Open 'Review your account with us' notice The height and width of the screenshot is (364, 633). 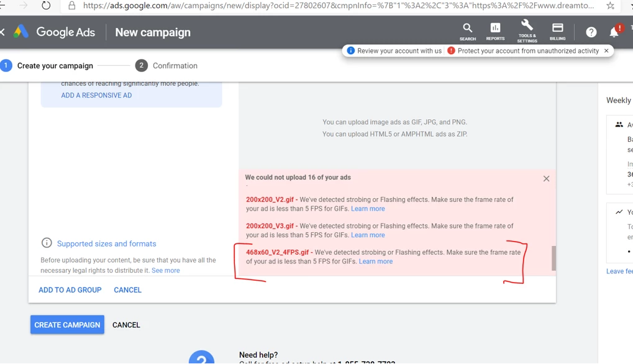[x=394, y=51]
